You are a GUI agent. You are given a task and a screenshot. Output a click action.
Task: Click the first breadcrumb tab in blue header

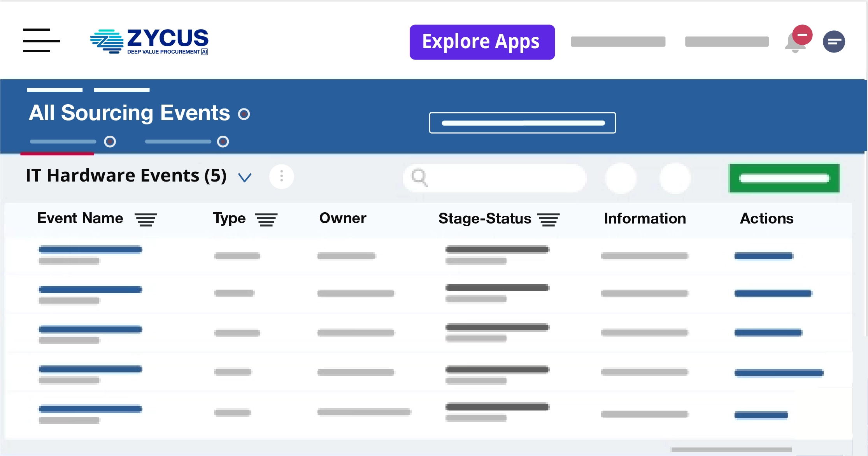54,90
